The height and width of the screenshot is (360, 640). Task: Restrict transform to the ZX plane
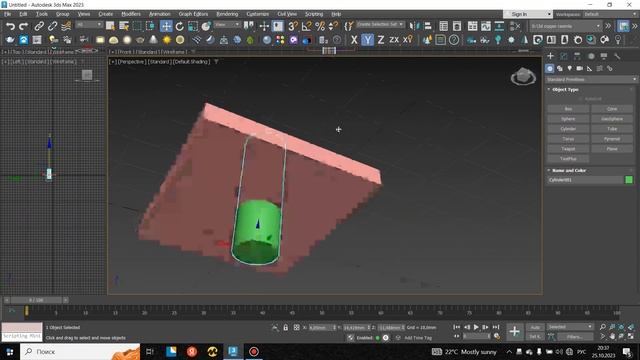(x=394, y=40)
